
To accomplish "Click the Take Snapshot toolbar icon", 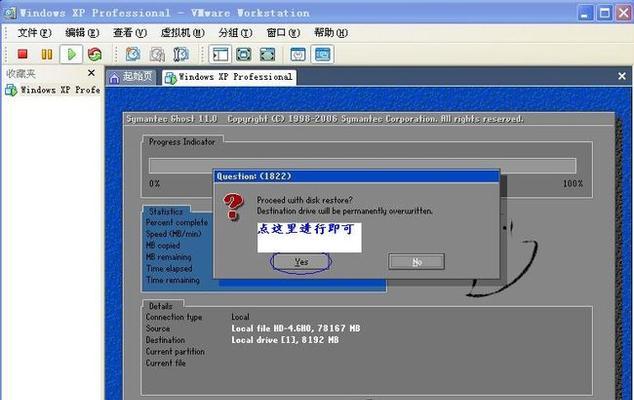I will 133,54.
